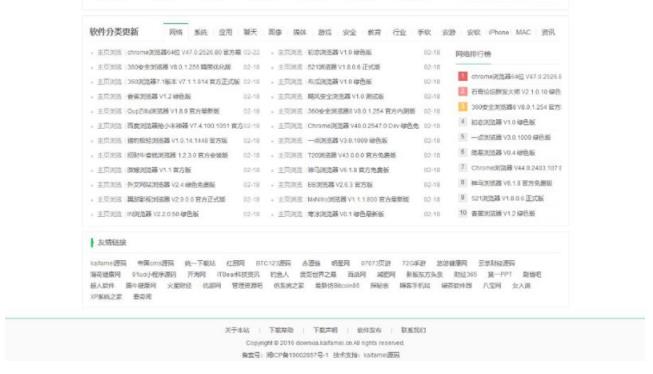Image resolution: width=653 pixels, height=374 pixels.
Task: Open ranked Chrome浏览器 V44.0.2403 item
Action: pos(516,168)
